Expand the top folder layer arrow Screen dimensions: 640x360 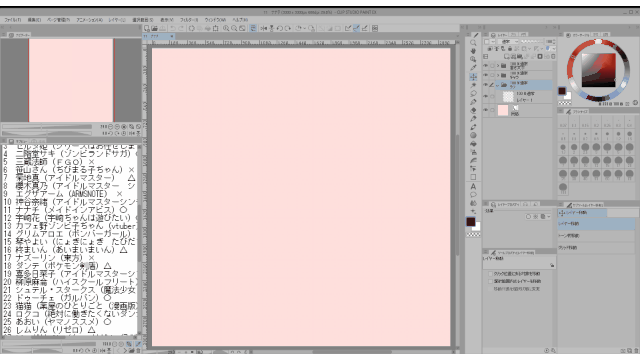[x=498, y=66]
